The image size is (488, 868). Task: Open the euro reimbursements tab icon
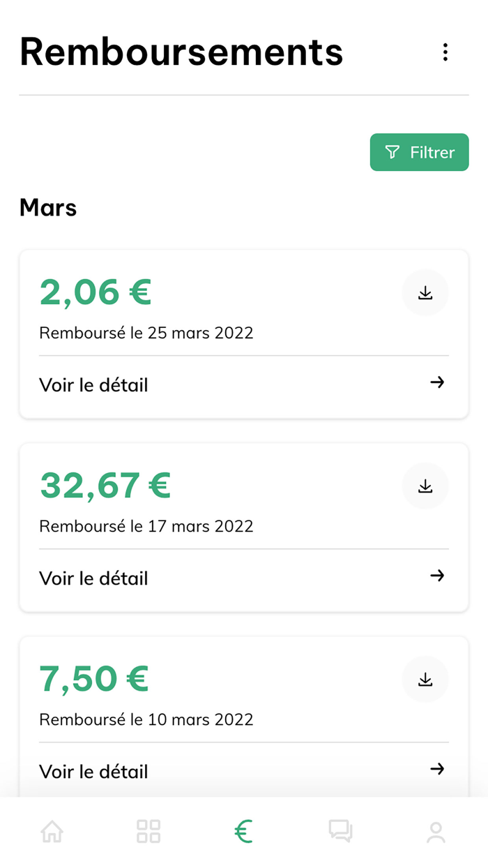pos(243,832)
